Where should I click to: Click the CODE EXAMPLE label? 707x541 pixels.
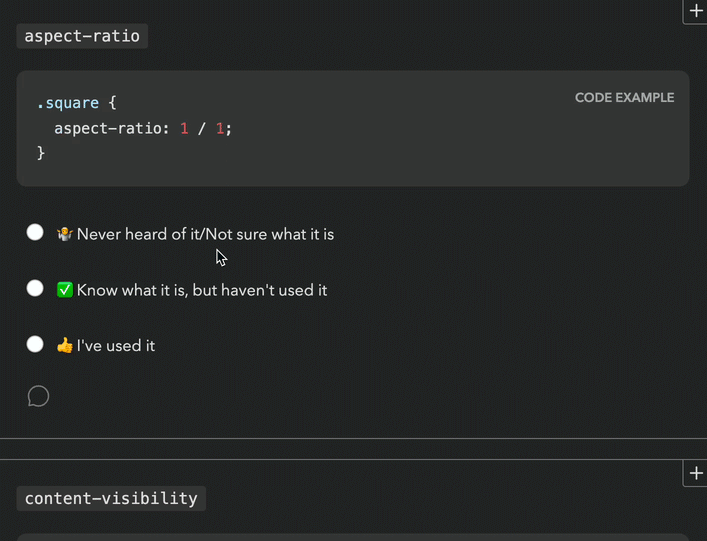[x=624, y=98]
